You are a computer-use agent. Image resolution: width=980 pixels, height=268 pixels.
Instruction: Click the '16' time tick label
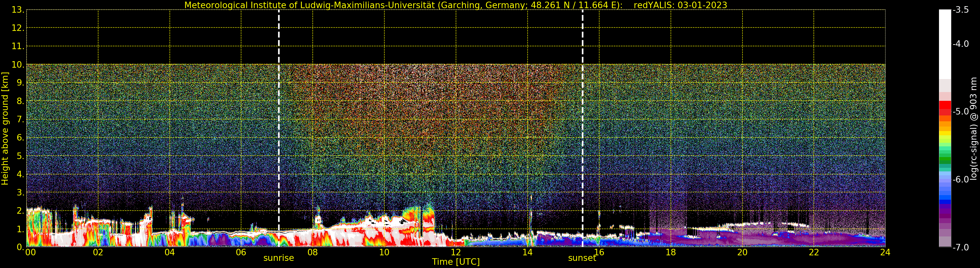pyautogui.click(x=599, y=252)
